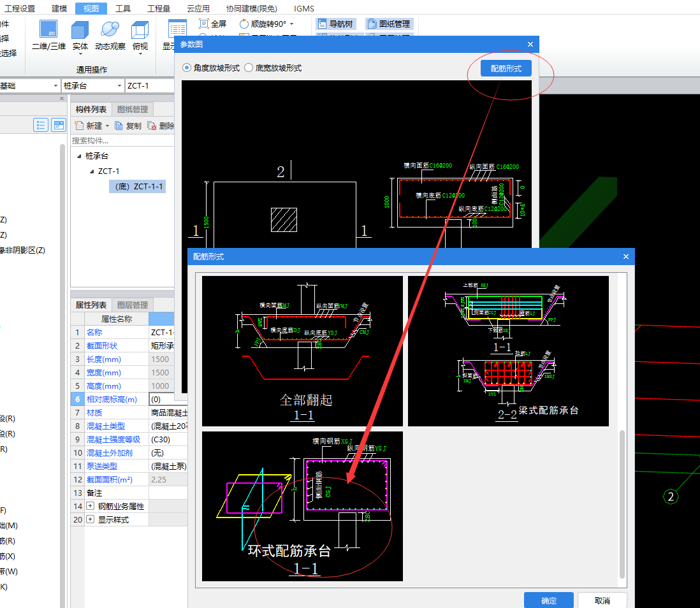
Task: Click the 删除 delete component icon
Action: [152, 126]
